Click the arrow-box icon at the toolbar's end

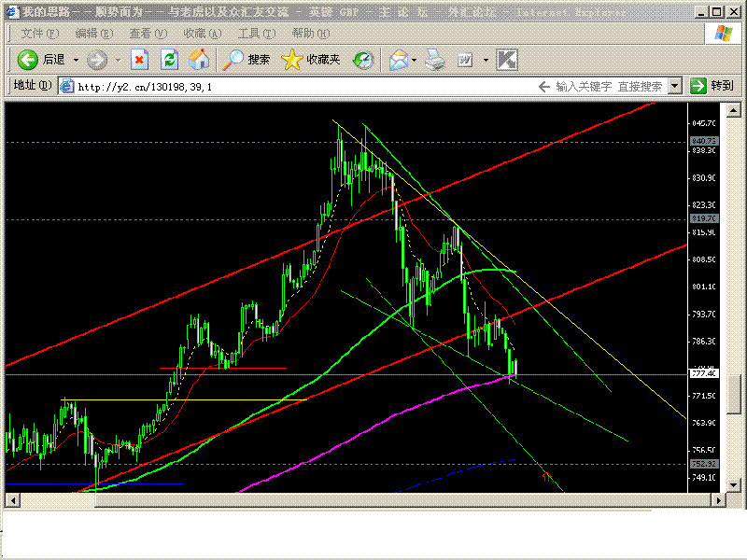point(507,60)
